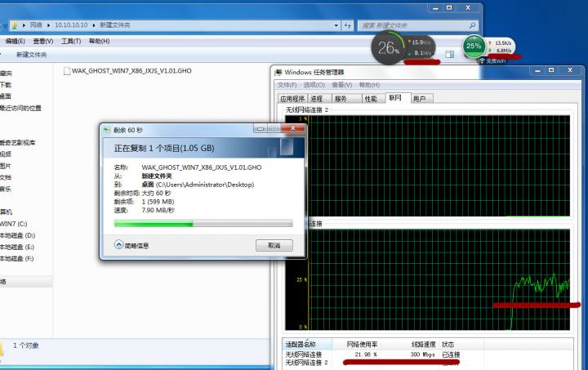This screenshot has width=588, height=370.
Task: Click 适配器名称 column header
Action: coord(307,344)
